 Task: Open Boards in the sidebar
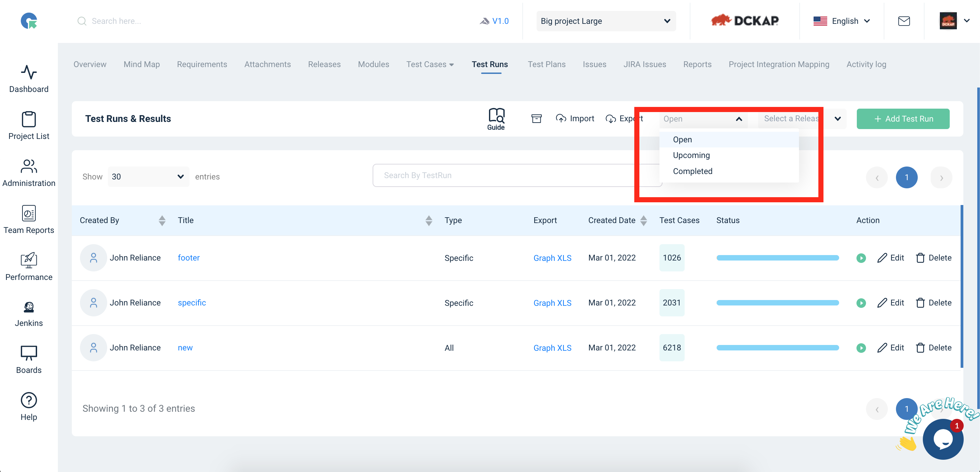pos(29,360)
